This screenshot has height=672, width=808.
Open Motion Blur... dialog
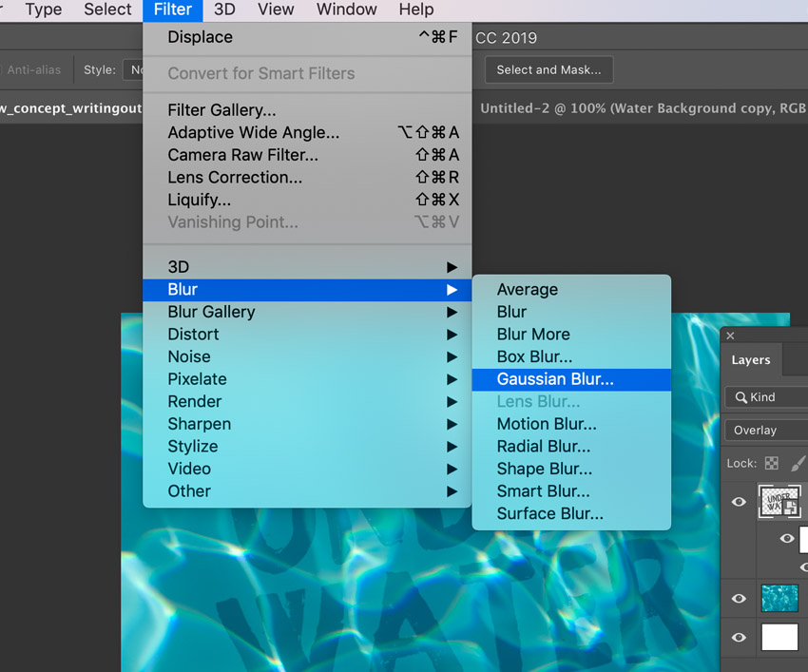coord(571,424)
